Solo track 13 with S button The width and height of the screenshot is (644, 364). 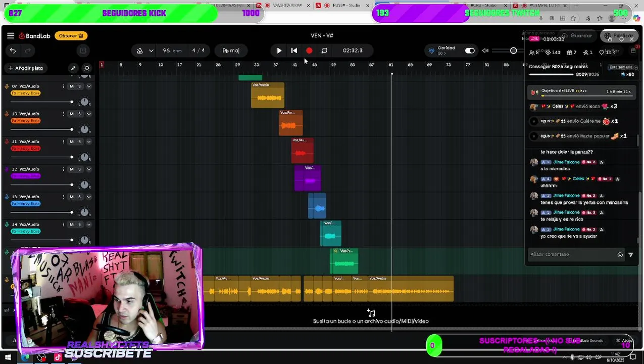pos(79,197)
